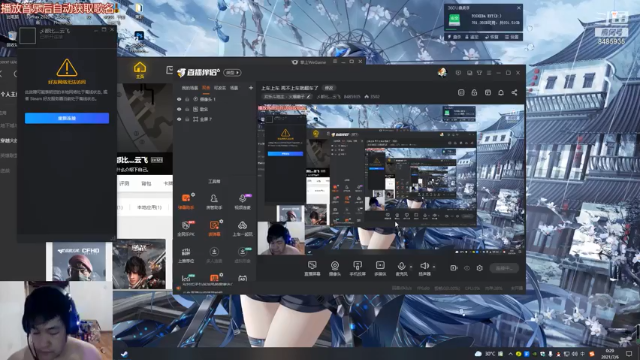Open the calendar-like icon beside the bell
Screen dimensions: 640x360
tap(488, 93)
